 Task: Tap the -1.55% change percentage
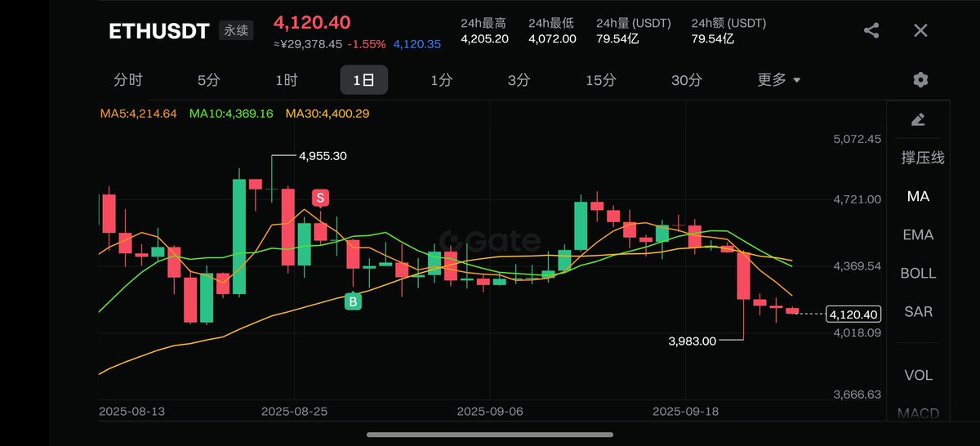pyautogui.click(x=367, y=44)
